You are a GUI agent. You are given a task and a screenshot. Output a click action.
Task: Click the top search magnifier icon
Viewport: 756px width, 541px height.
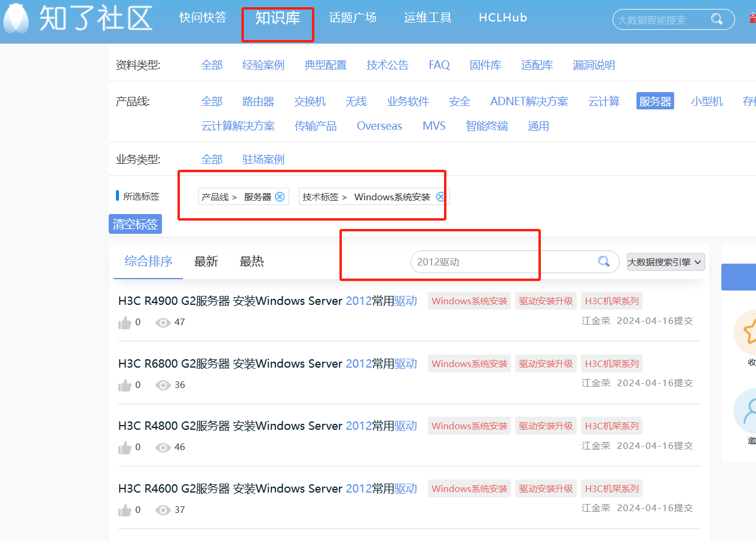[x=717, y=20]
